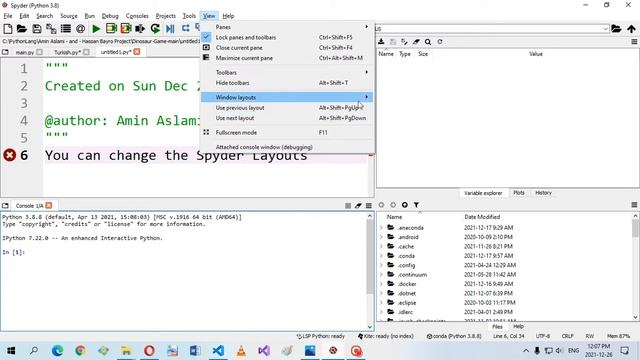Switch to Help tab at bottom
The width and height of the screenshot is (640, 360).
(518, 327)
